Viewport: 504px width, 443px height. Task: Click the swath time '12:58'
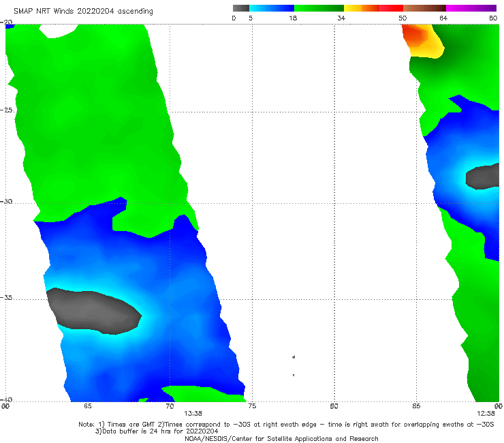click(x=486, y=414)
